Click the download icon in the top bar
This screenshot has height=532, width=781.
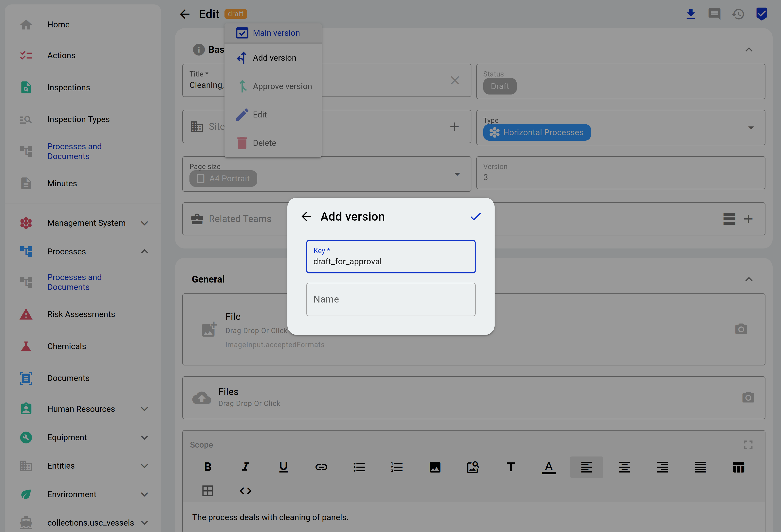(691, 14)
